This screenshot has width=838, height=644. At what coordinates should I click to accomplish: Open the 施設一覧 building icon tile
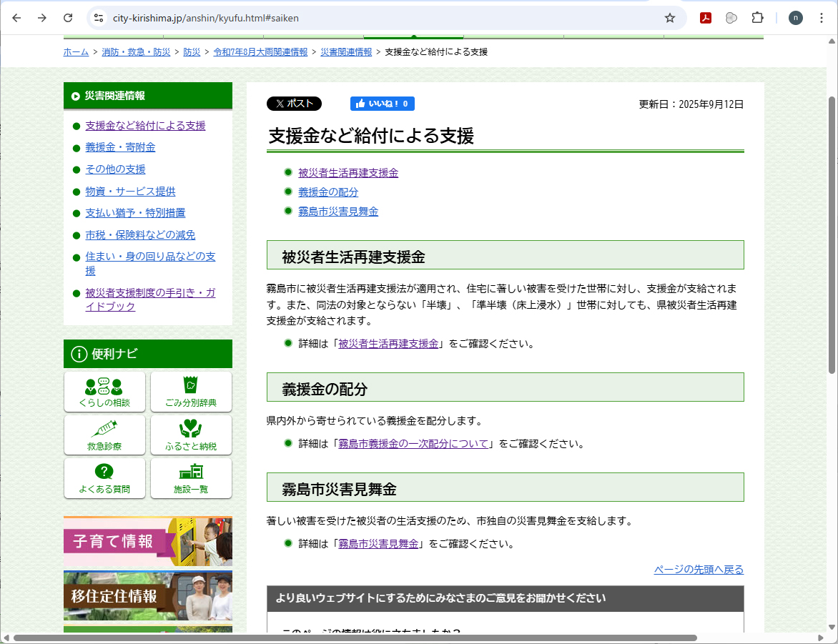click(x=191, y=477)
